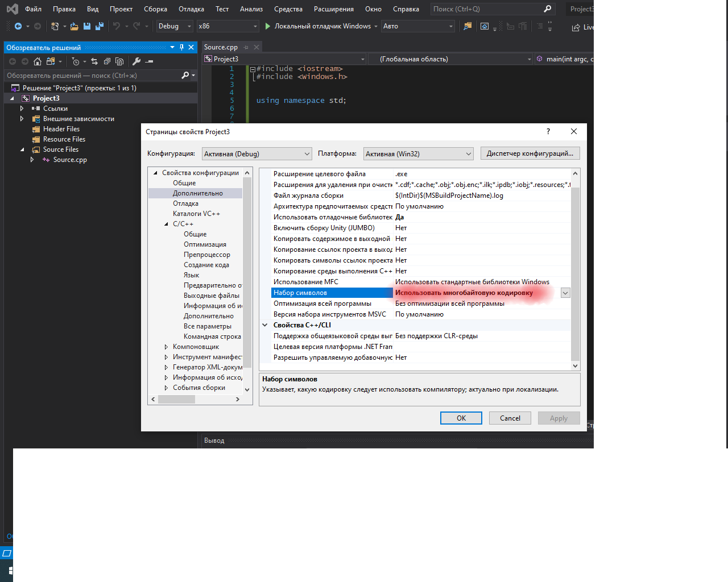The image size is (728, 582).
Task: Click the Properties wrench icon
Action: coord(136,61)
